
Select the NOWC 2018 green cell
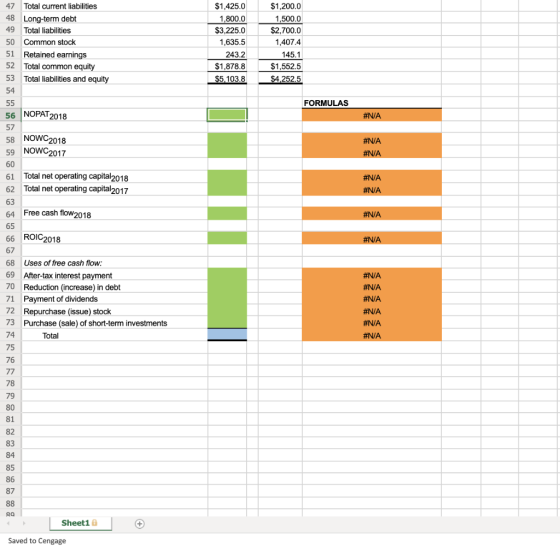tap(227, 139)
